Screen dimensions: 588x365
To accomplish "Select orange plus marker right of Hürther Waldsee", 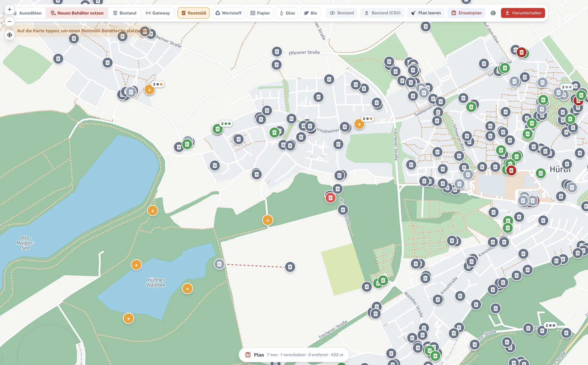I will point(187,289).
